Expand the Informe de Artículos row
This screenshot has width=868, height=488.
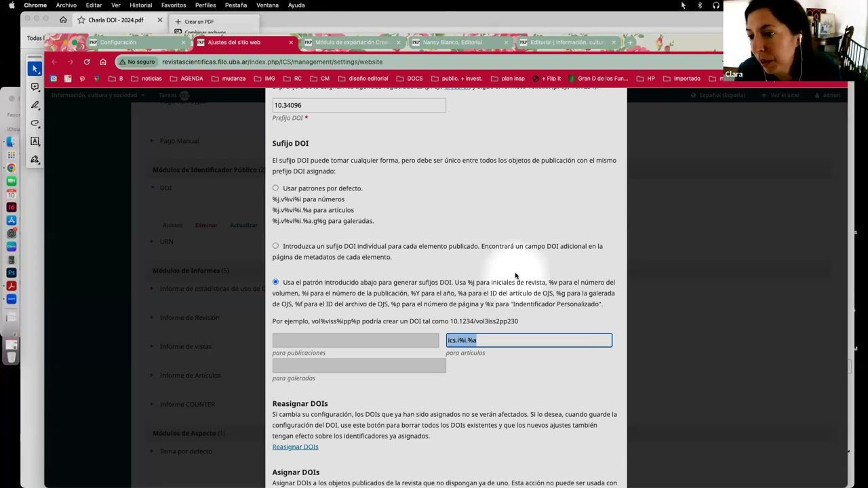point(152,375)
